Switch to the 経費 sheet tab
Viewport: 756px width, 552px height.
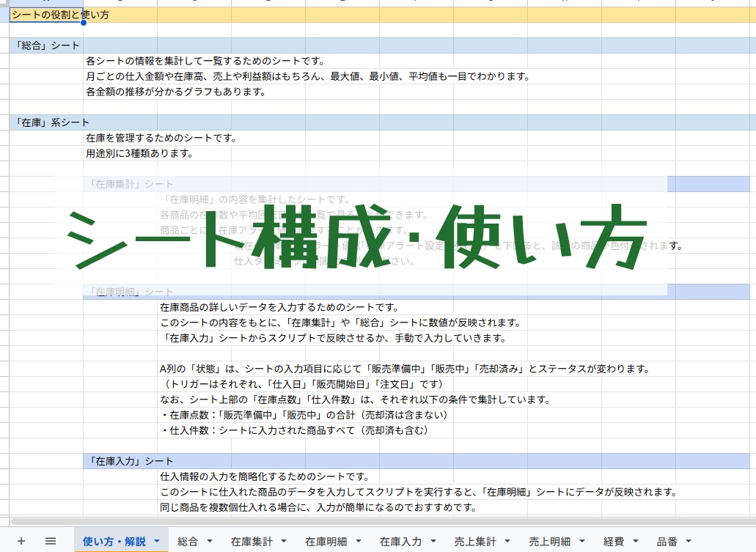[x=614, y=542]
